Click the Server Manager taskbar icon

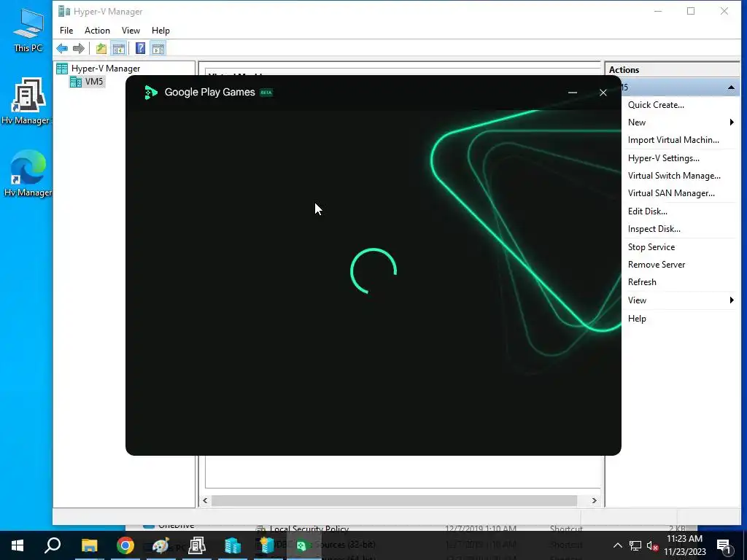click(197, 545)
